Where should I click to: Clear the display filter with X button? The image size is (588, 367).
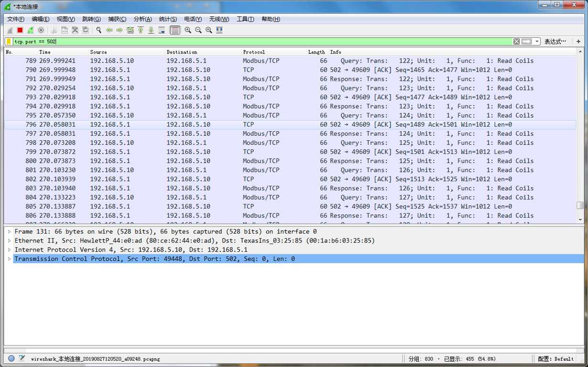[516, 42]
